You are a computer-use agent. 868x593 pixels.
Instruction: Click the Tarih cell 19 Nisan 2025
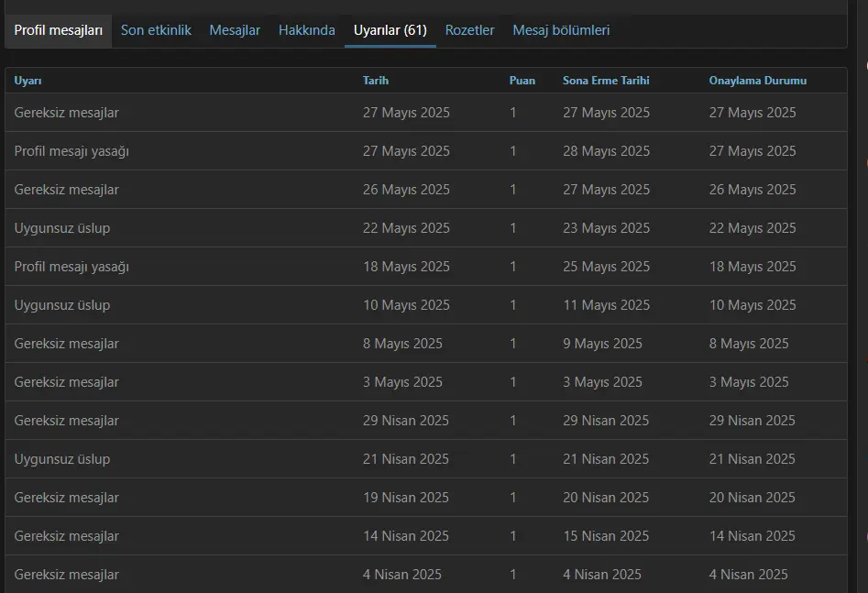(406, 498)
